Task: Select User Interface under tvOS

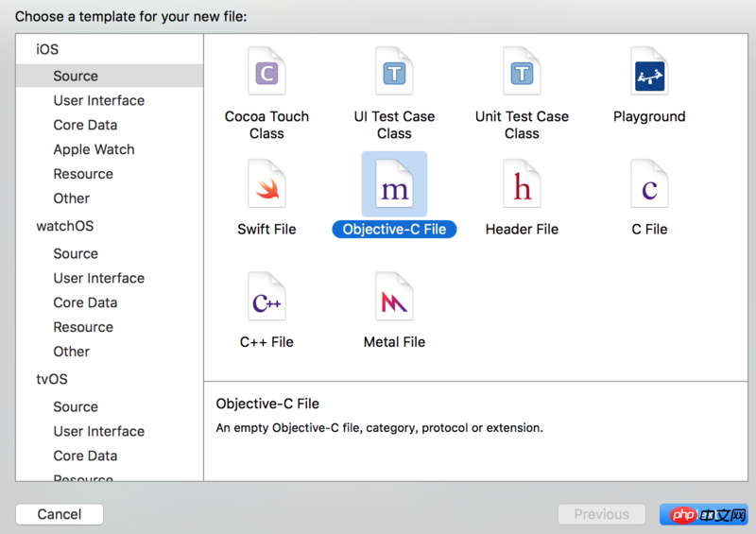Action: 99,431
